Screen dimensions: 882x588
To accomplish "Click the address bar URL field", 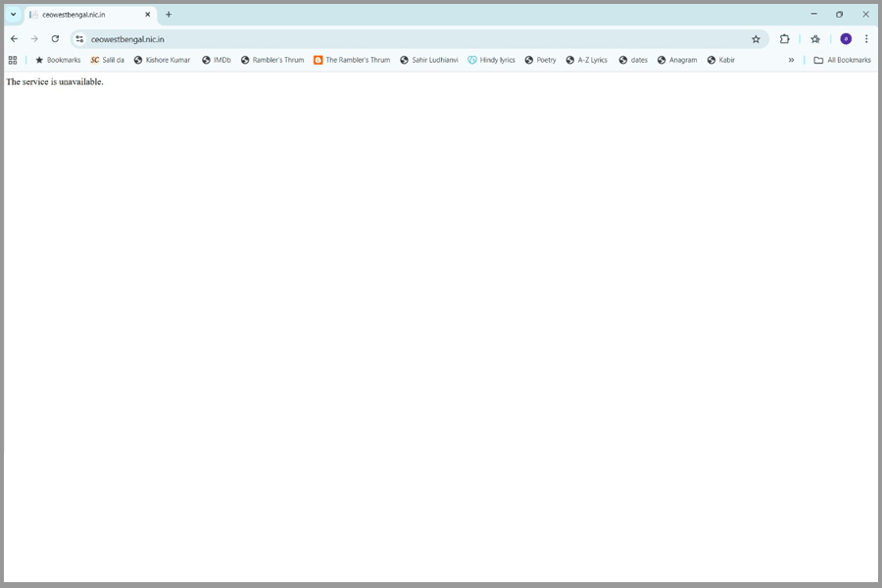I will click(x=392, y=39).
